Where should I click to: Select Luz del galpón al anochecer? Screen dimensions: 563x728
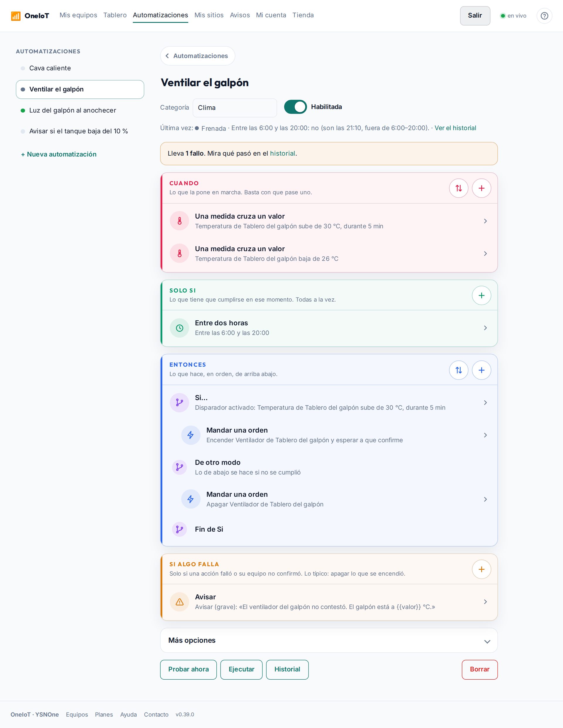click(80, 110)
